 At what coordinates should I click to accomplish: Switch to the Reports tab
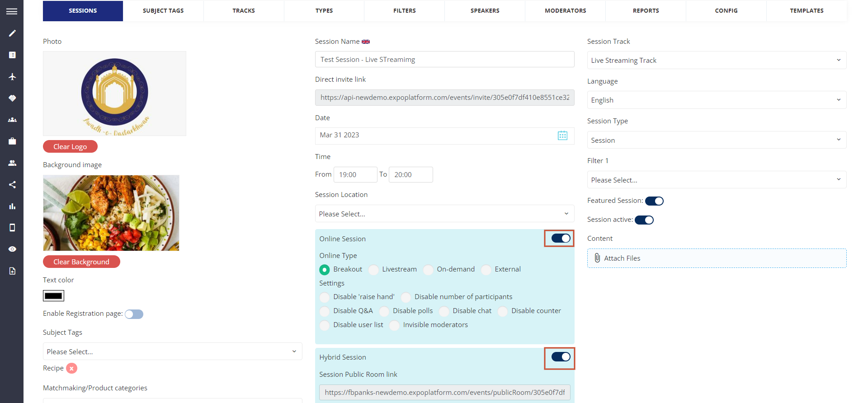[646, 11]
